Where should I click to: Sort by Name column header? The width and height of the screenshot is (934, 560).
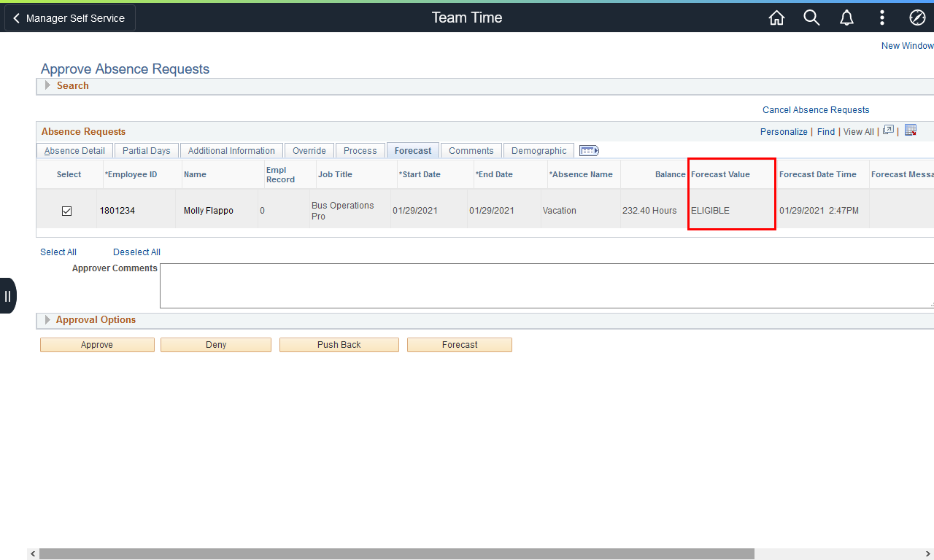(x=195, y=175)
